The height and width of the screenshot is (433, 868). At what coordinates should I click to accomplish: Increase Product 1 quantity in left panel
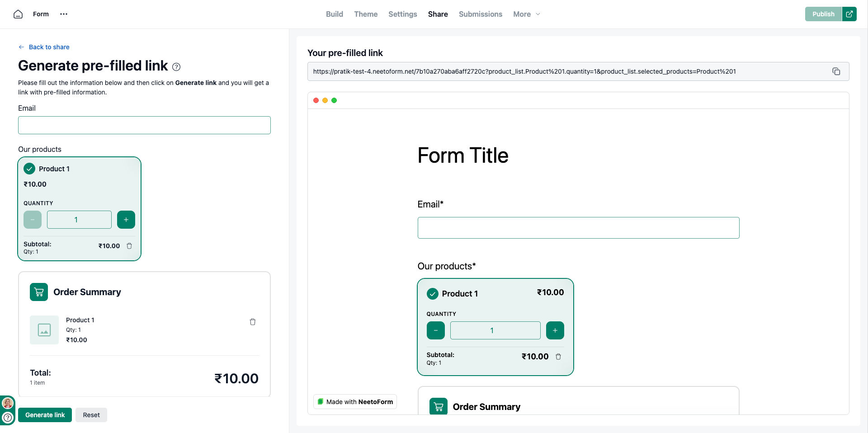(x=126, y=220)
